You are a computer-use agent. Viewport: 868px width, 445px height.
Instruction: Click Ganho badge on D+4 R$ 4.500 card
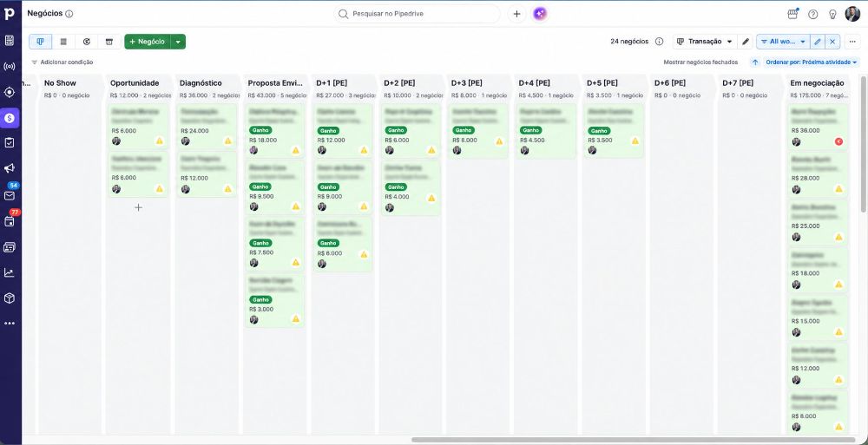(530, 130)
